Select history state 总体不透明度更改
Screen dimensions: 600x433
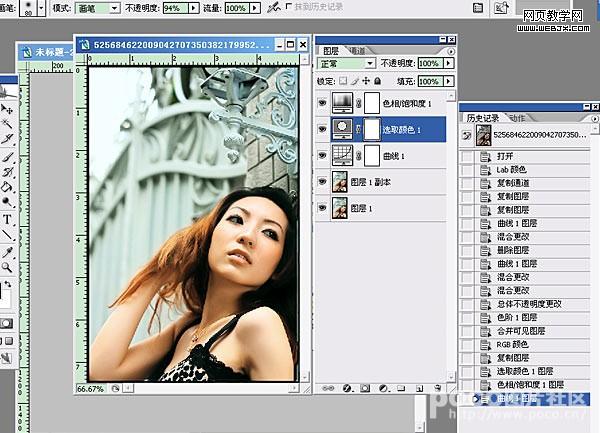[x=525, y=304]
